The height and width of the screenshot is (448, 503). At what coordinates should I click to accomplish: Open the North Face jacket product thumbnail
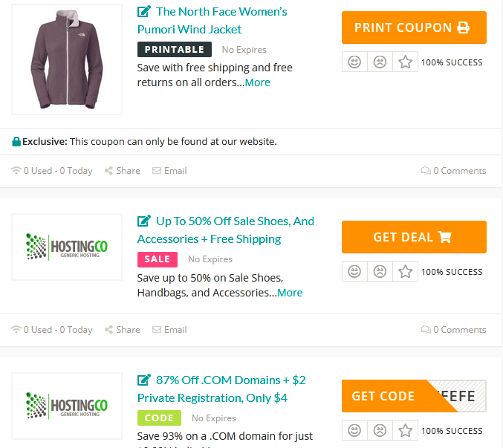point(67,59)
